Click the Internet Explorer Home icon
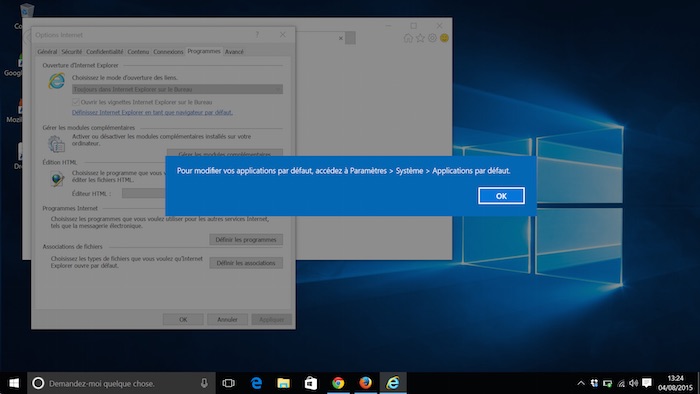 408,38
